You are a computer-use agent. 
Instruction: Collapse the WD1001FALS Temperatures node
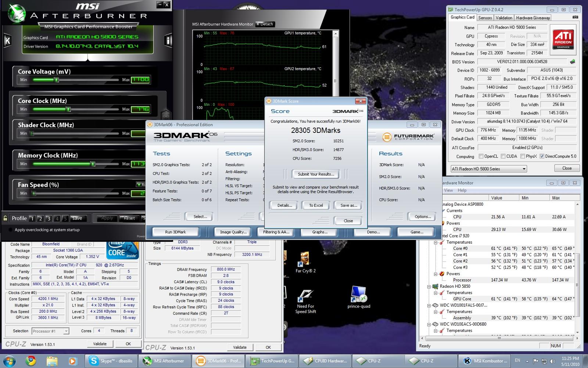click(x=436, y=312)
